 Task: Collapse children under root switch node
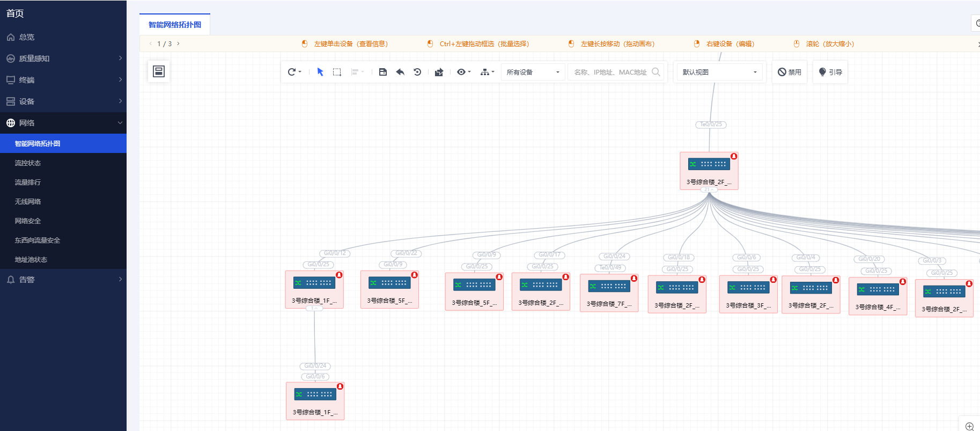tap(709, 190)
